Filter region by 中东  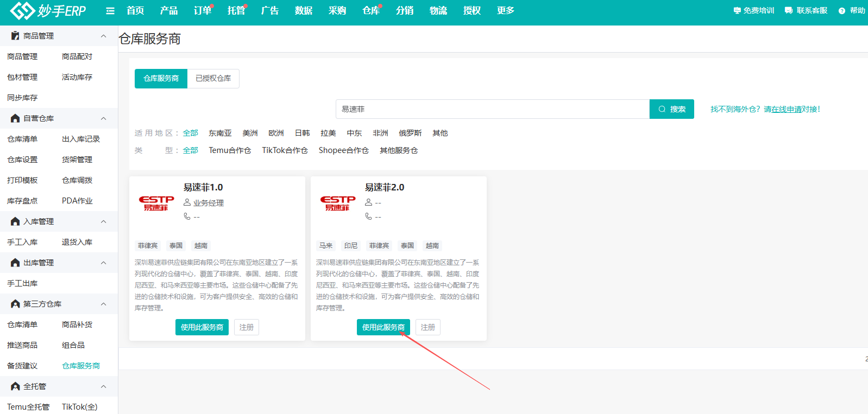354,133
